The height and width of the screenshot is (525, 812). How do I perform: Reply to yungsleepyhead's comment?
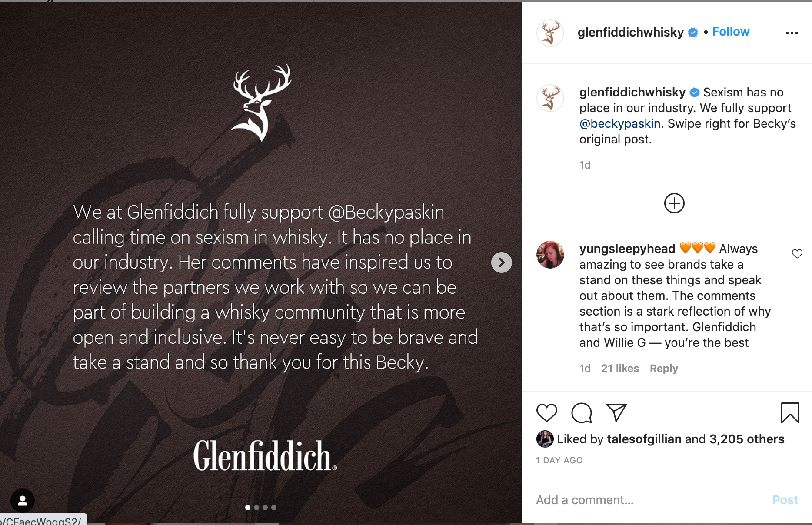click(663, 369)
